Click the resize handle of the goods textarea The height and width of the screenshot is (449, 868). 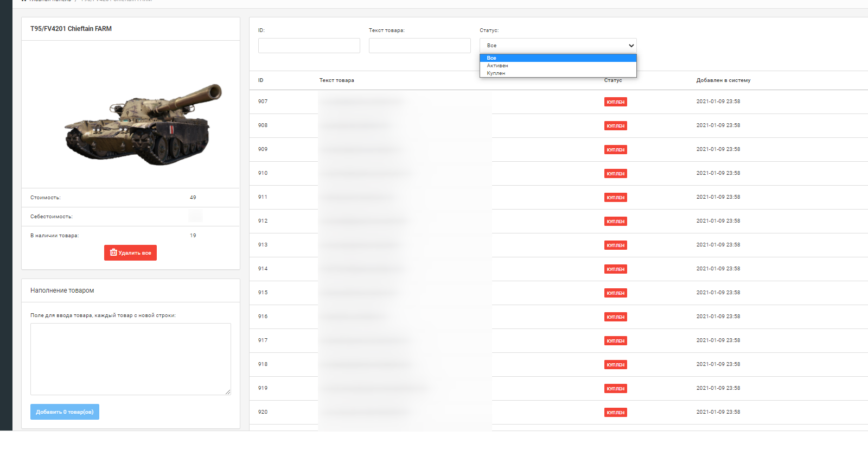click(228, 392)
